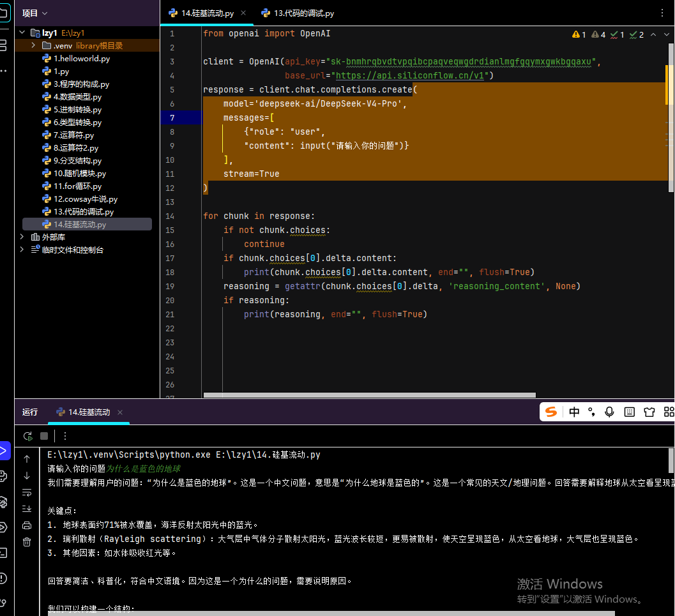This screenshot has width=675, height=616.
Task: Close the 14.硅基流动.py editor tab
Action: (243, 13)
